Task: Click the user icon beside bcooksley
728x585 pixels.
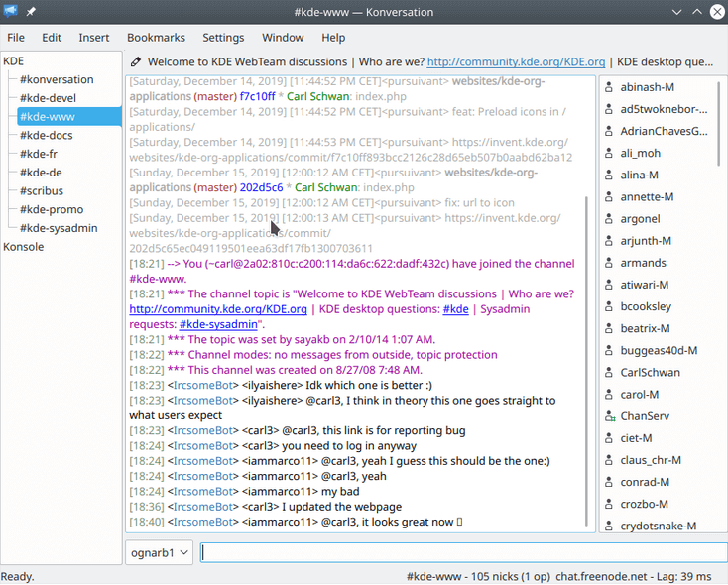Action: (x=609, y=306)
